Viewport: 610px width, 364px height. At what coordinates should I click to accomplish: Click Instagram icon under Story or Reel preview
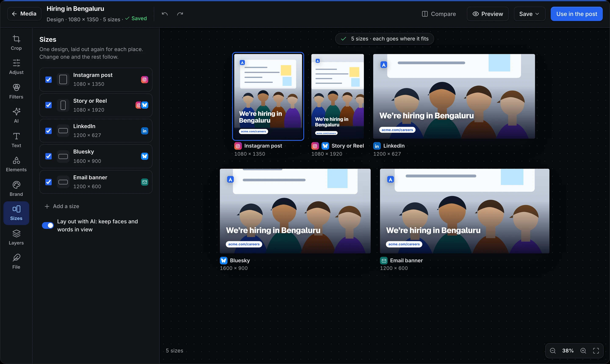315,146
